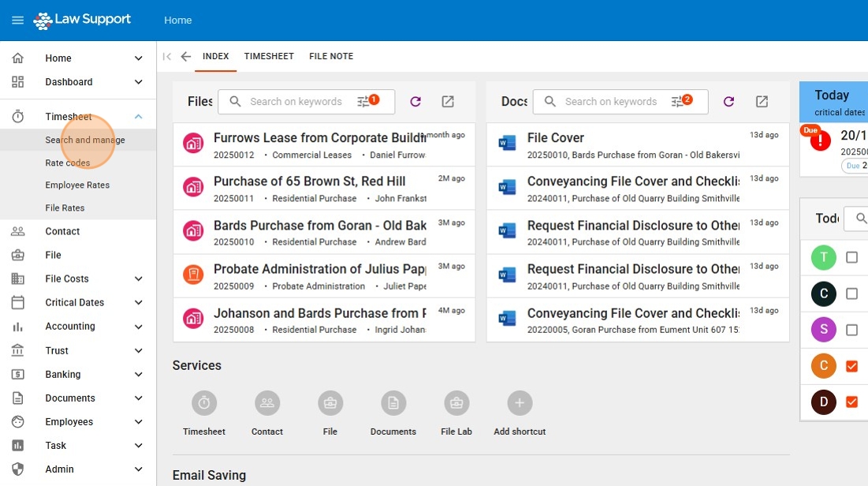Open the hamburger navigation menu
Viewport: 868px width, 486px height.
tap(17, 21)
